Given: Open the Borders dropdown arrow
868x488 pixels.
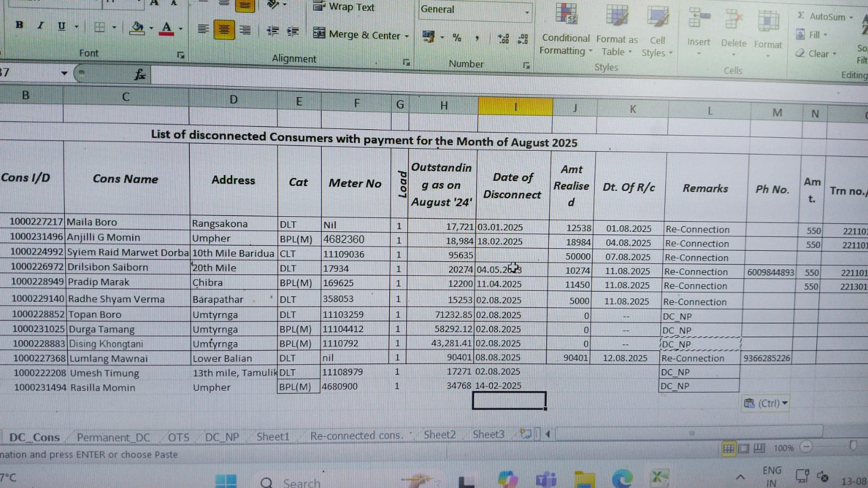Looking at the screenshot, I should pyautogui.click(x=114, y=28).
